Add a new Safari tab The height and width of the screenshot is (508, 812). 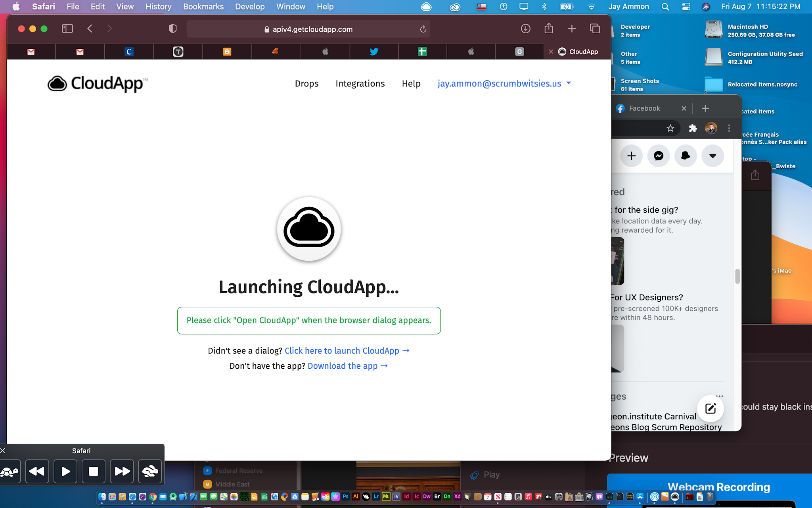pyautogui.click(x=572, y=29)
